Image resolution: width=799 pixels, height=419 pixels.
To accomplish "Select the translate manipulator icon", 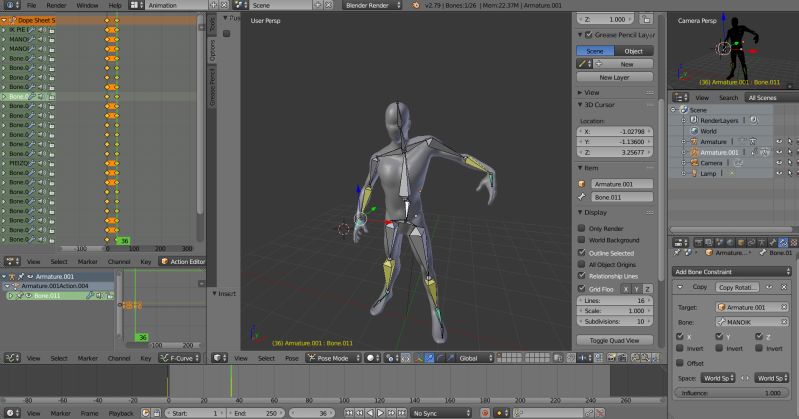I will [430, 358].
